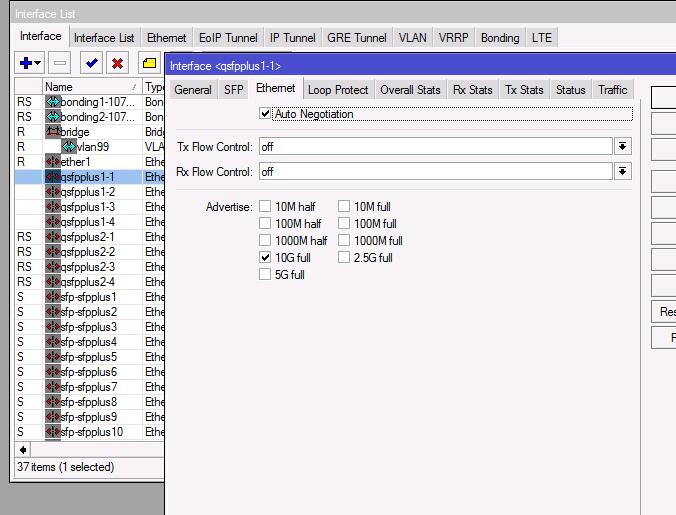Click the red X Disable button
Viewport: 676px width, 515px height.
click(x=117, y=63)
